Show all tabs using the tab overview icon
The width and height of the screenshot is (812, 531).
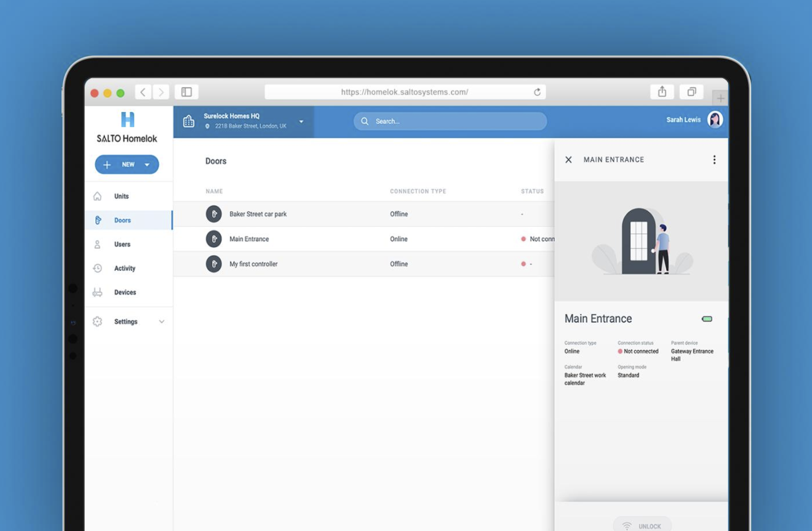coord(691,92)
